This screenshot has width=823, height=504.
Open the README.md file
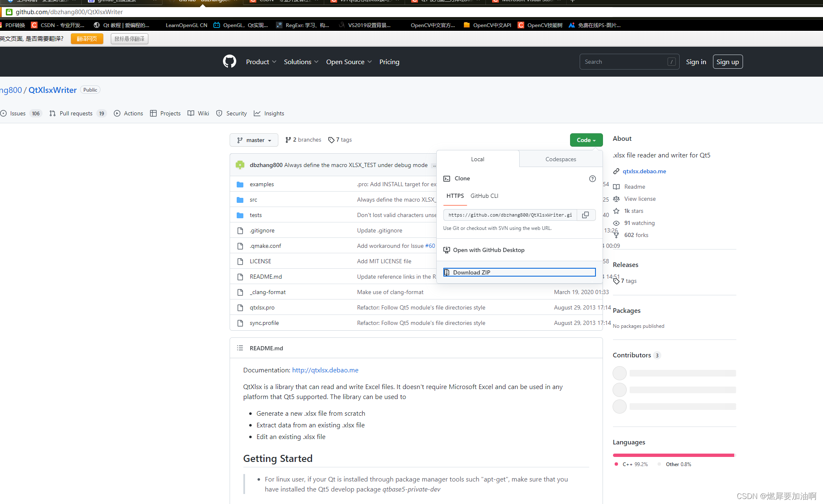click(x=266, y=277)
